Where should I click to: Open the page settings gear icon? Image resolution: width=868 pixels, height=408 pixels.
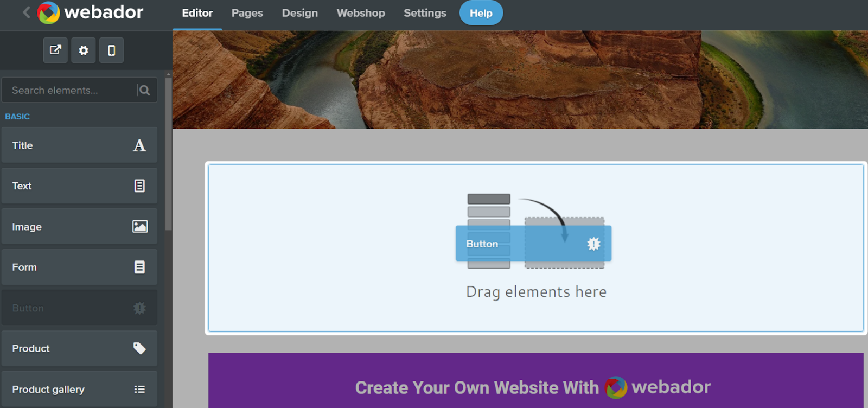[84, 50]
